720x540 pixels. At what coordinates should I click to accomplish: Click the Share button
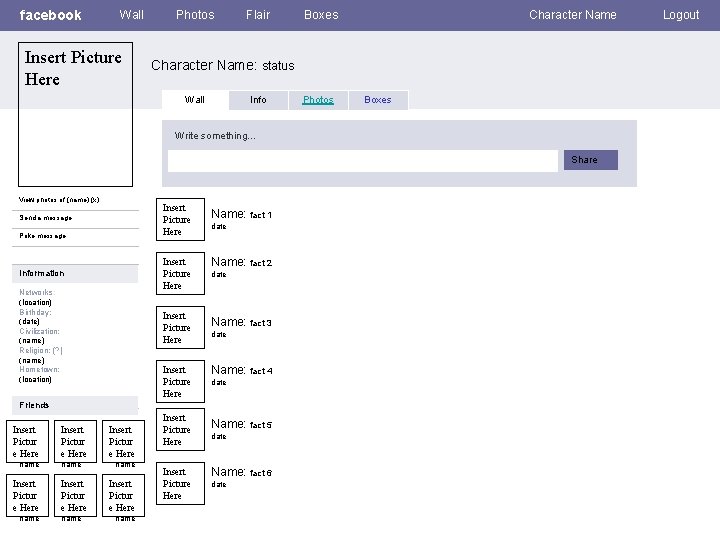(x=591, y=160)
